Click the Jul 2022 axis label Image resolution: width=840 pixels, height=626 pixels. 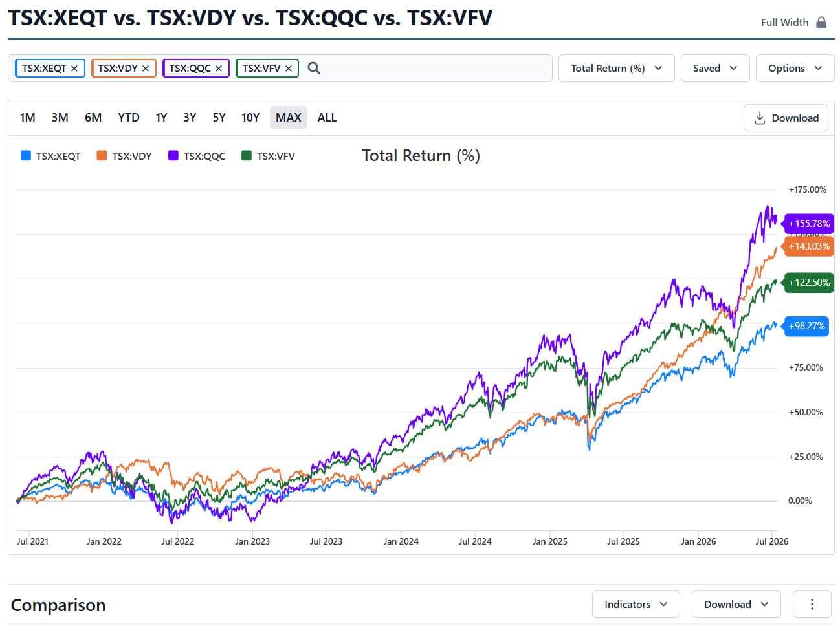[177, 541]
